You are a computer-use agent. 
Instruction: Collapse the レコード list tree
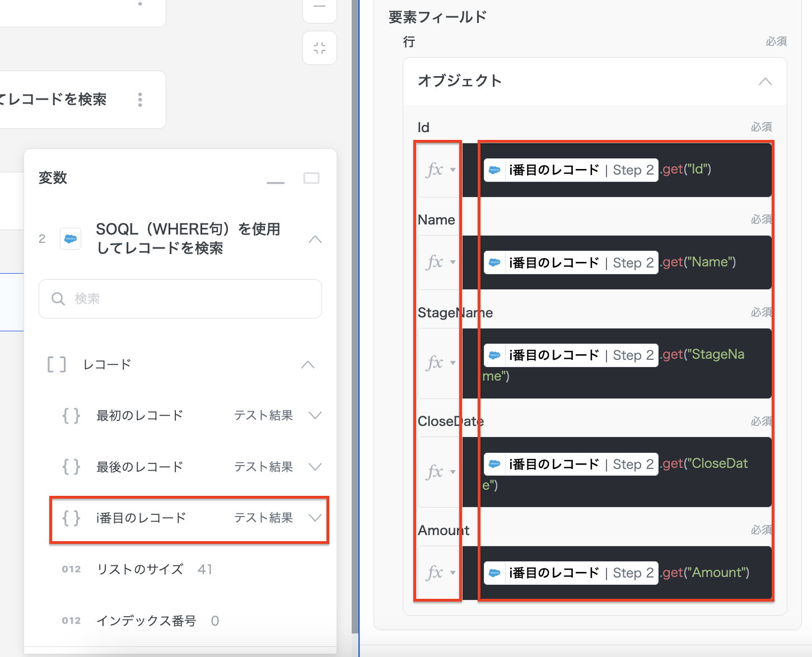[308, 365]
